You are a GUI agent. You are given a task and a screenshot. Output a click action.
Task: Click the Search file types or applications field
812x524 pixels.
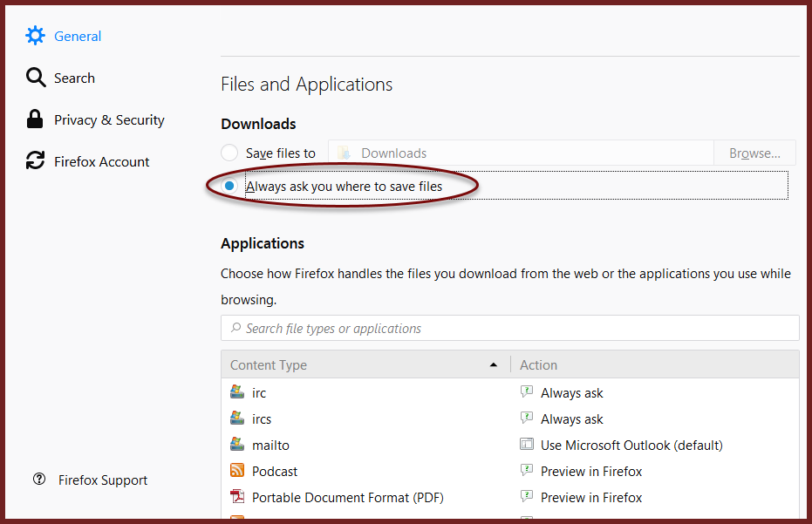pyautogui.click(x=510, y=328)
